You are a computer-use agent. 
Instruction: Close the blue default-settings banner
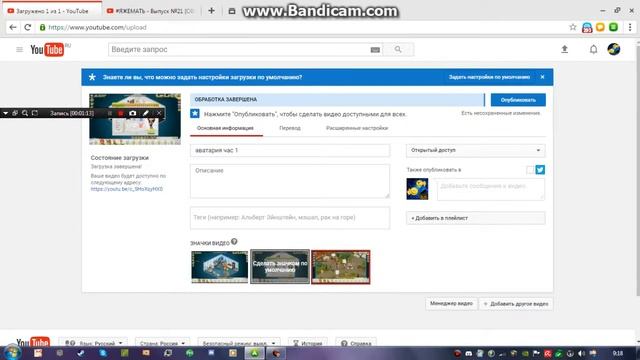[x=542, y=77]
